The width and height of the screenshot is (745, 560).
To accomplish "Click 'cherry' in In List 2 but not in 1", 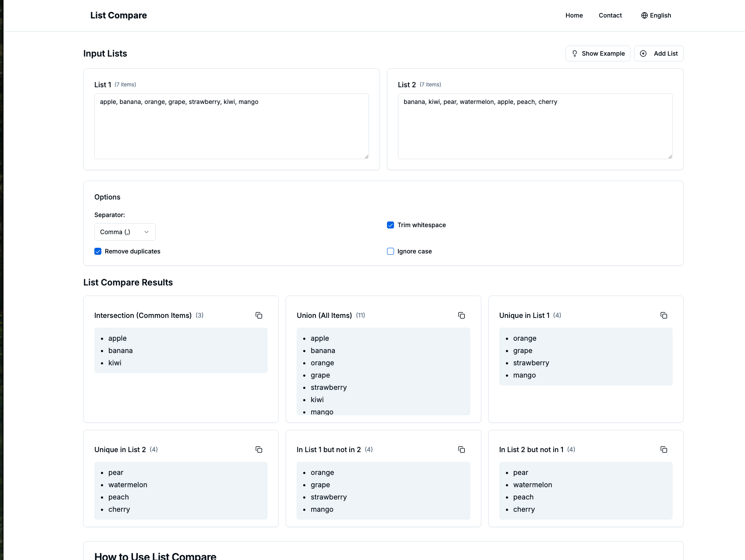I will tap(524, 509).
